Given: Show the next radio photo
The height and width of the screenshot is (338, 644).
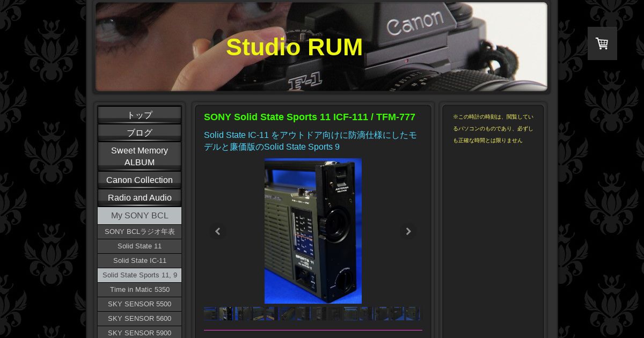Looking at the screenshot, I should coord(408,231).
